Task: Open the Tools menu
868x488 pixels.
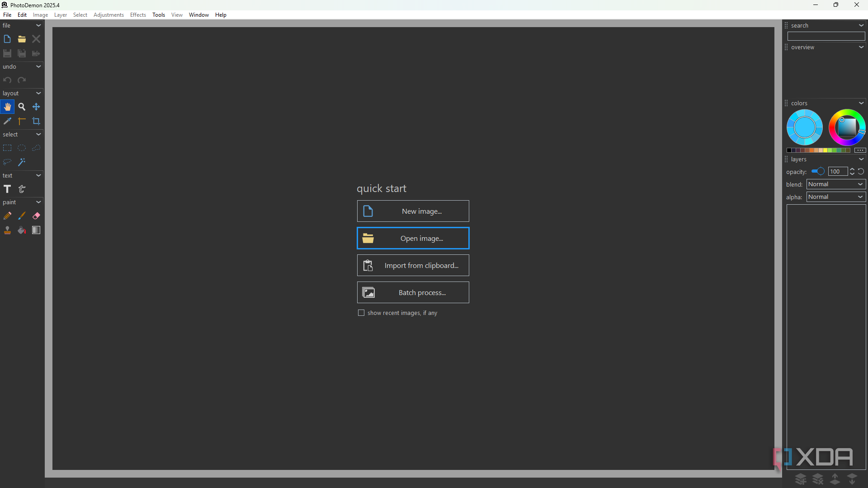Action: (159, 15)
